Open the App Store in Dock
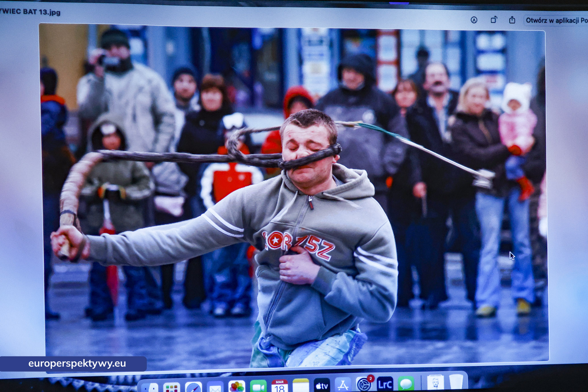The height and width of the screenshot is (392, 588). 343,385
